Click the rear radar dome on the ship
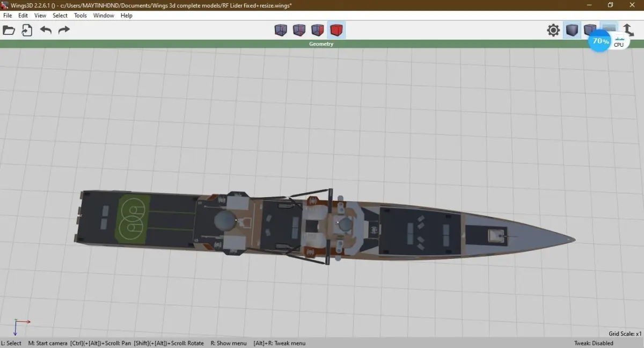 [x=225, y=220]
